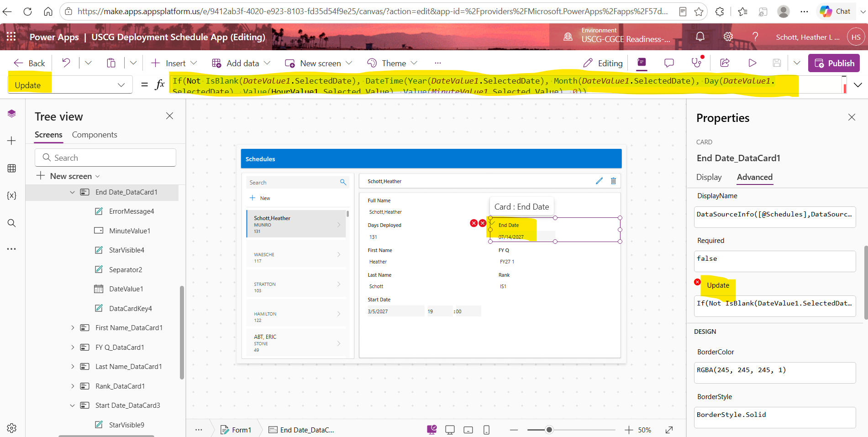Click the Save disk icon

[777, 63]
